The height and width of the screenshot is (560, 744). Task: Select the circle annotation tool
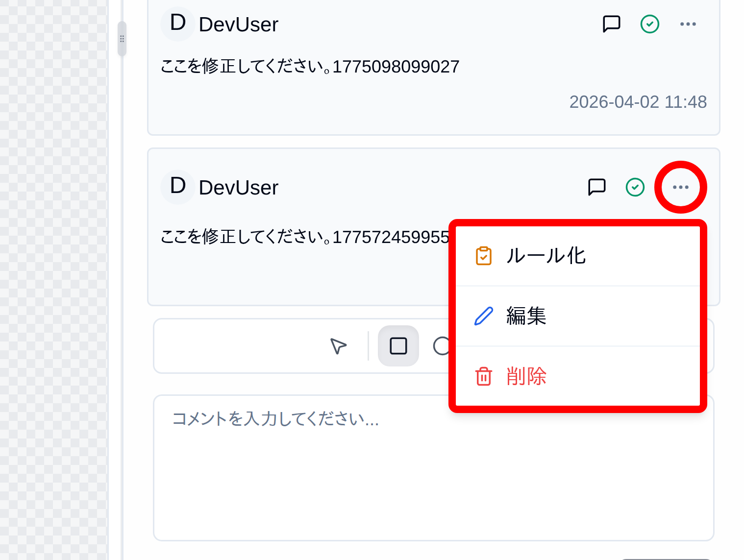click(441, 346)
